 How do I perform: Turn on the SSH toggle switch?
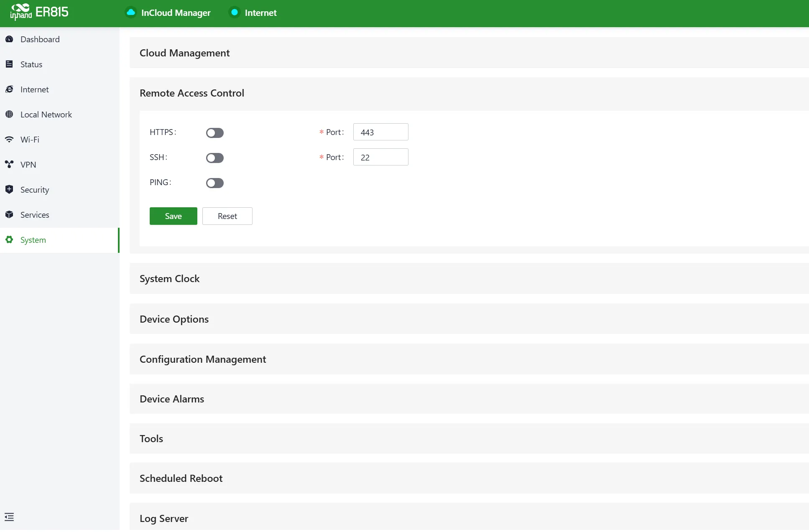click(x=215, y=158)
